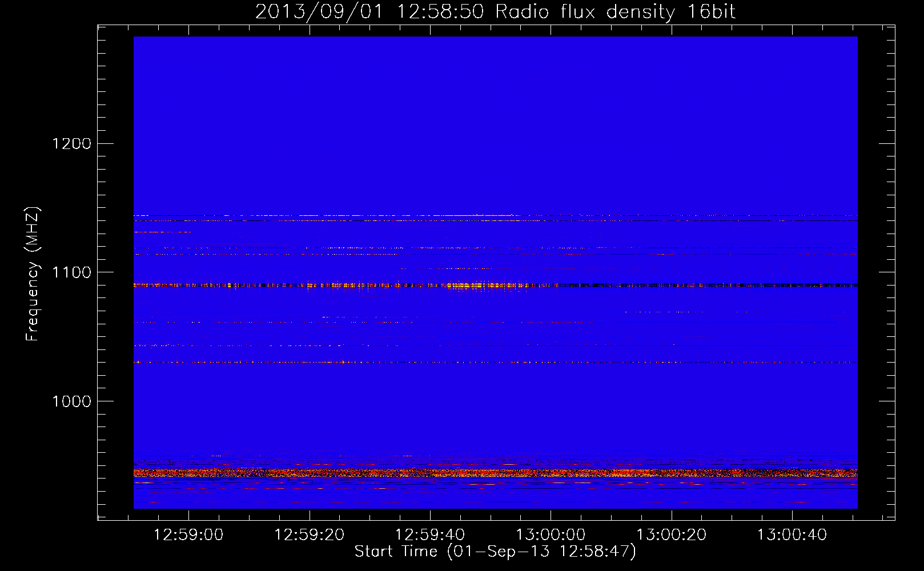This screenshot has width=924, height=571.
Task: Click the 'Start Time (01-Sep-13 12:58:47)' label
Action: (495, 552)
